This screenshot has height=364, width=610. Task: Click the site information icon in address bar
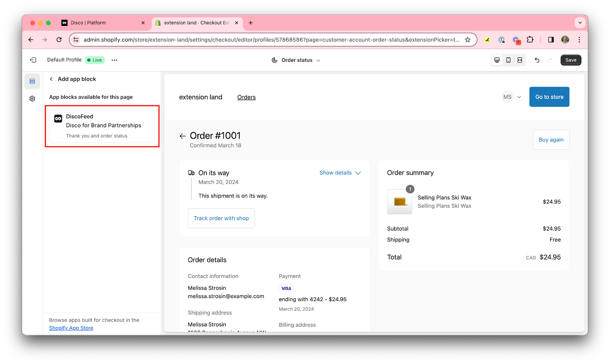point(76,40)
